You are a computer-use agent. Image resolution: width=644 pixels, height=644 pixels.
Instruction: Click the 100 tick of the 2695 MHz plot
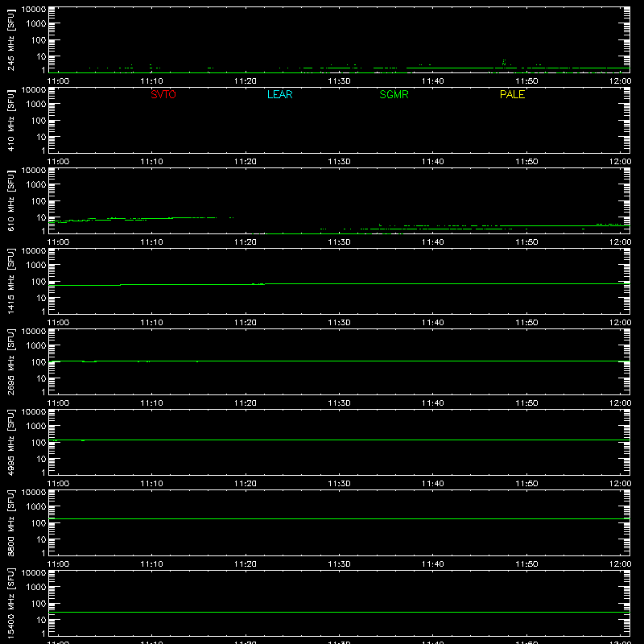[x=39, y=362]
